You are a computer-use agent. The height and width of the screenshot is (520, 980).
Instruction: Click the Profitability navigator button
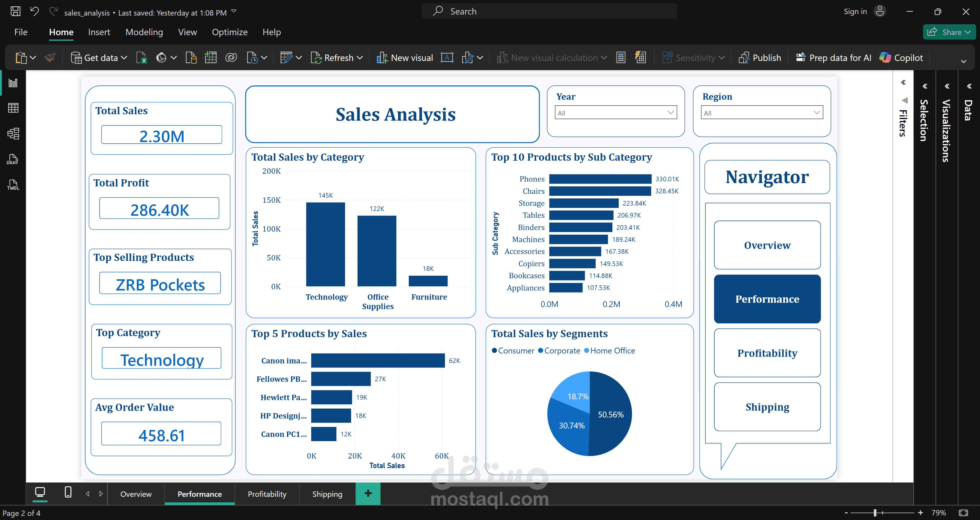pyautogui.click(x=767, y=353)
